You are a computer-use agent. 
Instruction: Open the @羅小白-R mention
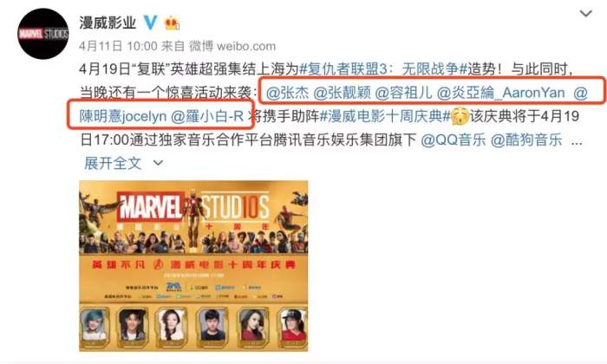pyautogui.click(x=207, y=116)
